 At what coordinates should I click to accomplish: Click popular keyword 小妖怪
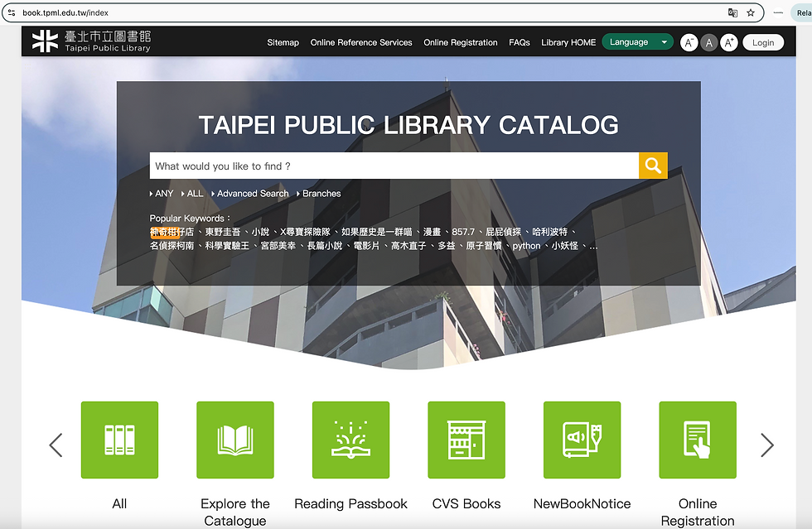pyautogui.click(x=564, y=246)
